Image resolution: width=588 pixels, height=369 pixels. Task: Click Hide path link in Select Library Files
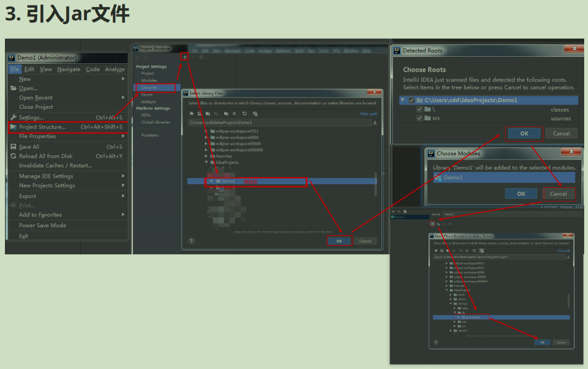pyautogui.click(x=369, y=114)
